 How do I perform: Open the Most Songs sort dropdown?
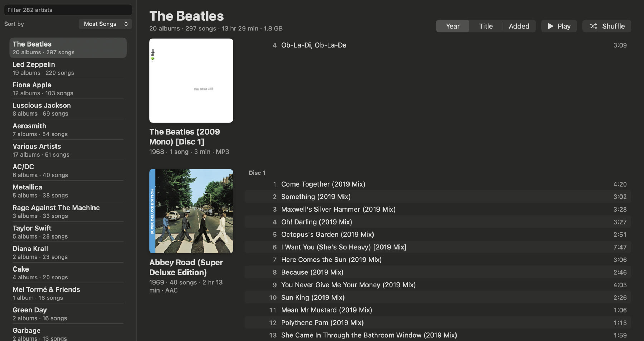[x=105, y=24]
